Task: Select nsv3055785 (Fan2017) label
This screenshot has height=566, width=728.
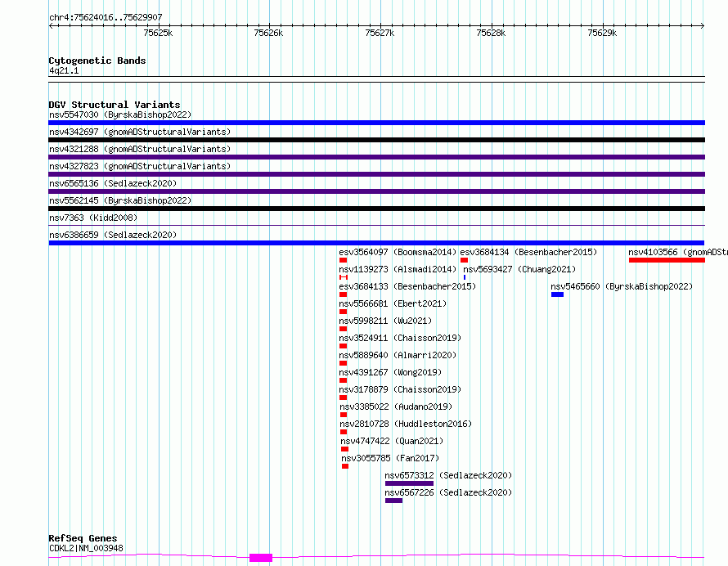Action: click(390, 458)
